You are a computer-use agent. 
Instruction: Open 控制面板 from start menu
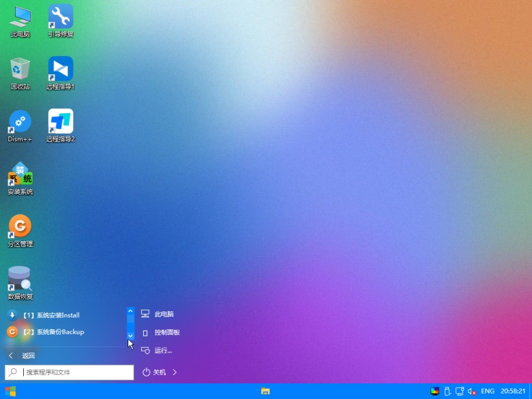[x=166, y=332]
